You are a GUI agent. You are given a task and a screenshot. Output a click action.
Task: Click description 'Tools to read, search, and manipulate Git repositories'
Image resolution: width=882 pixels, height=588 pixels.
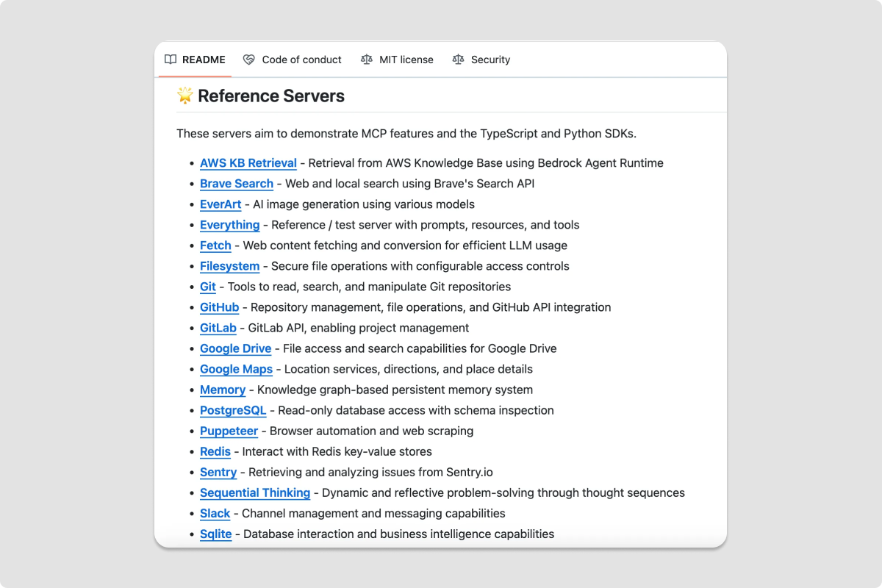click(369, 287)
